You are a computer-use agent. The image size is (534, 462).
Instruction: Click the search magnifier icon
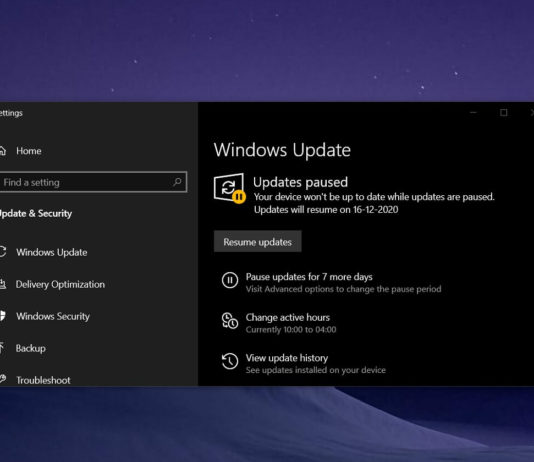(x=177, y=182)
